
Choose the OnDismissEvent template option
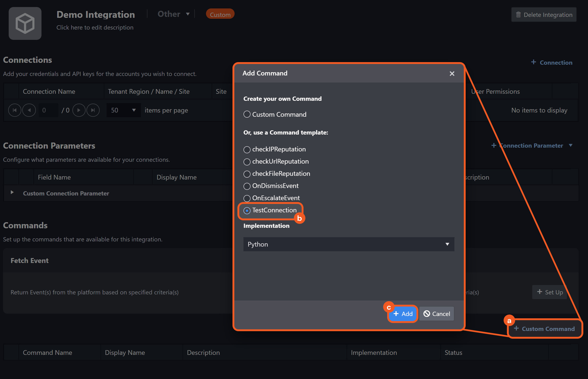(247, 186)
